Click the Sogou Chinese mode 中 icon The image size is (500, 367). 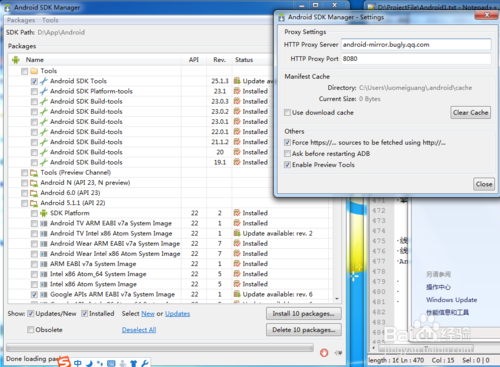click(78, 363)
